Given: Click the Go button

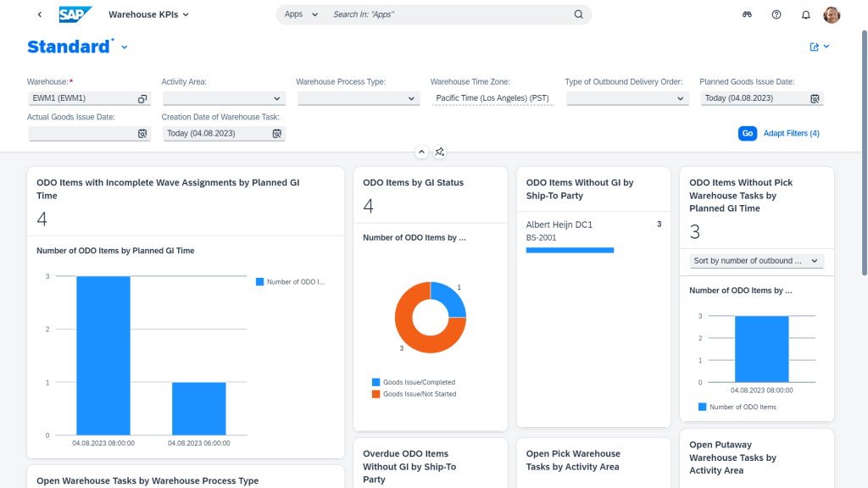Looking at the screenshot, I should [x=748, y=133].
